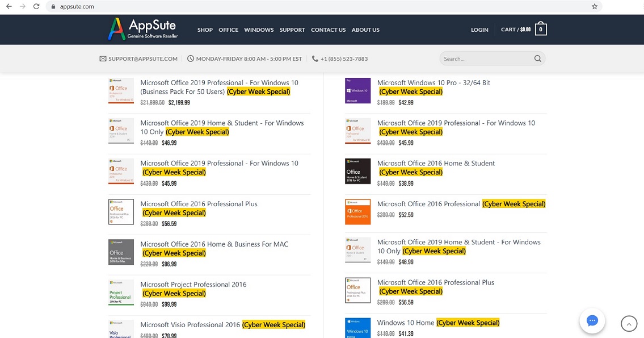Click the purple Windows 10 Pro thumbnail
The width and height of the screenshot is (644, 338).
[357, 90]
